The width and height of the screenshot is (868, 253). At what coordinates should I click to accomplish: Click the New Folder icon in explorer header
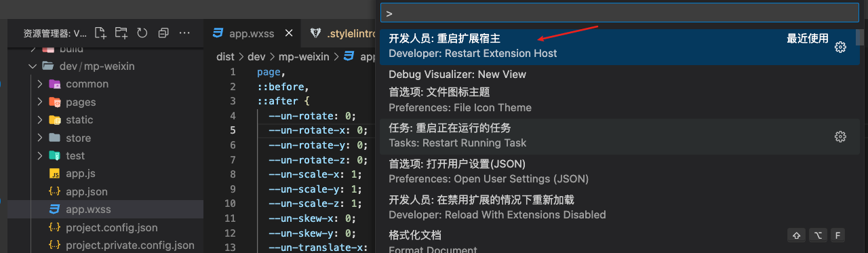point(121,33)
